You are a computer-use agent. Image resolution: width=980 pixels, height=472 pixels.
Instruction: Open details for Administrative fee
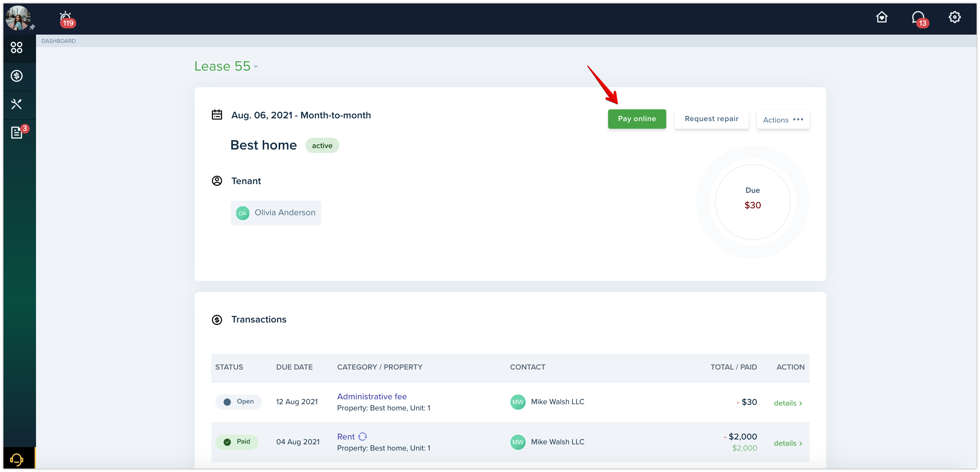(x=788, y=403)
